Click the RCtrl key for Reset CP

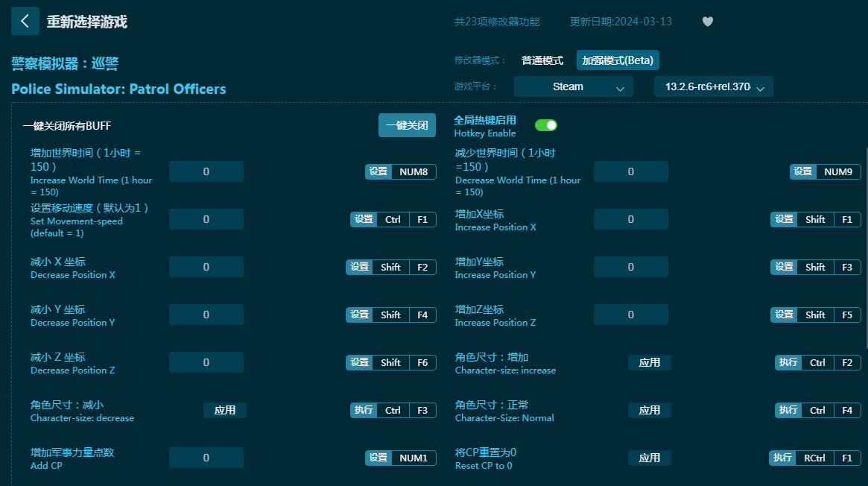pos(814,458)
